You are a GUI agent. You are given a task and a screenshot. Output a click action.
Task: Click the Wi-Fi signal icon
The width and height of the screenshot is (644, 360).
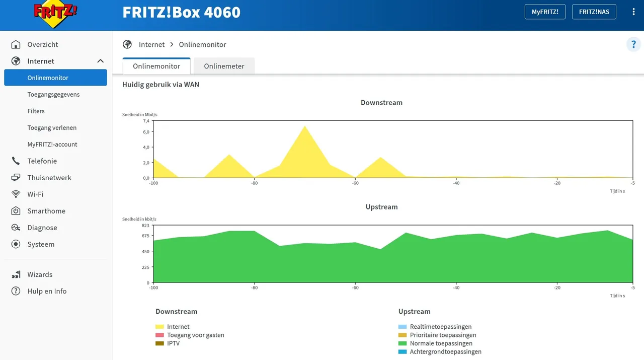(x=16, y=194)
